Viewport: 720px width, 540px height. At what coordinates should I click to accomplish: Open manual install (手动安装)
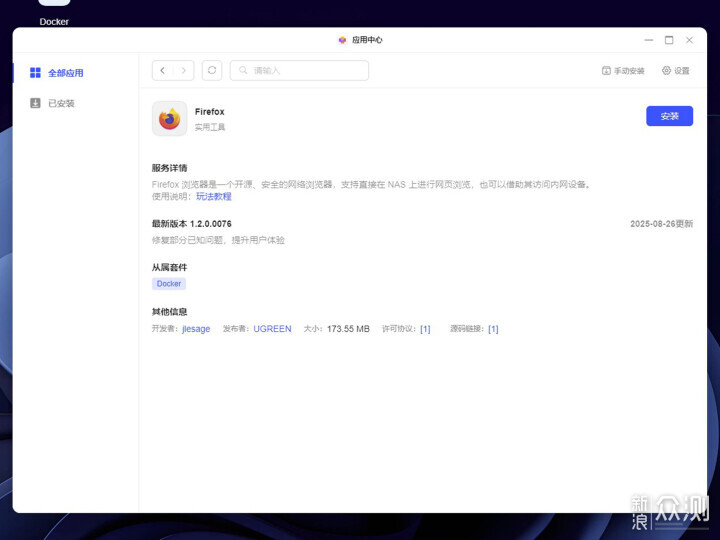(x=623, y=71)
